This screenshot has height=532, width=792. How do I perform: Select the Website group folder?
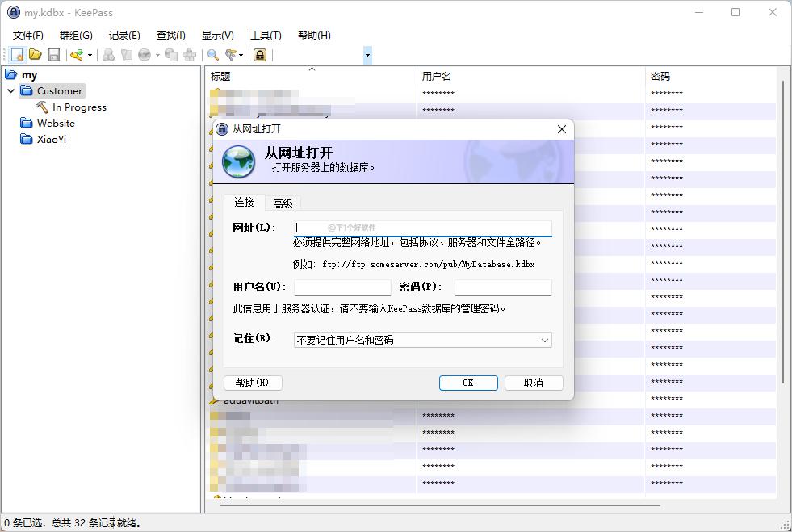56,123
